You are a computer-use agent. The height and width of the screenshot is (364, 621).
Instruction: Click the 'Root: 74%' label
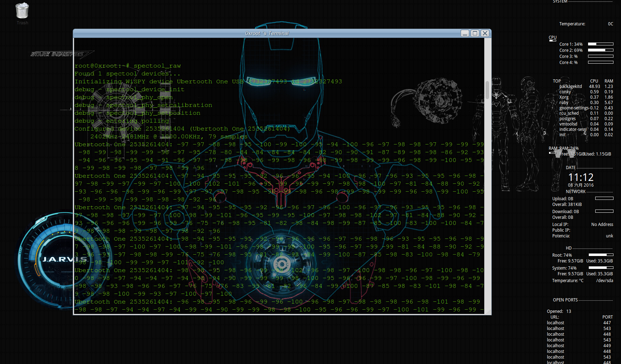pos(562,255)
